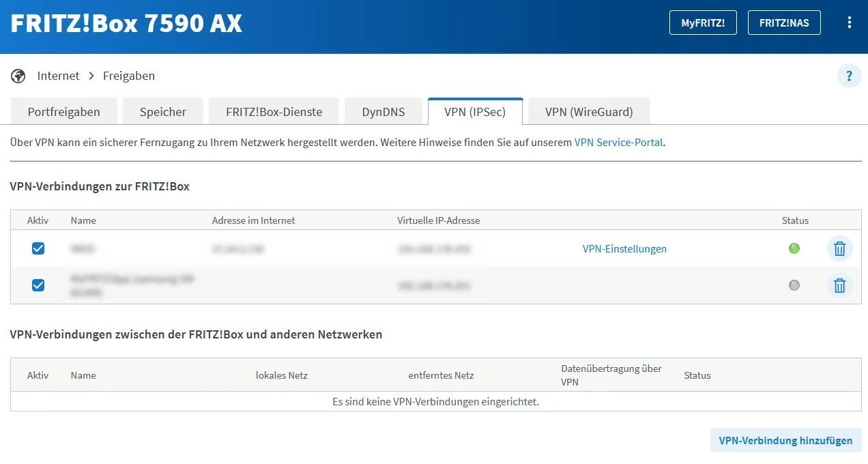Click the heading VPN-Verbindungen zur FRITZ!Box

point(100,186)
